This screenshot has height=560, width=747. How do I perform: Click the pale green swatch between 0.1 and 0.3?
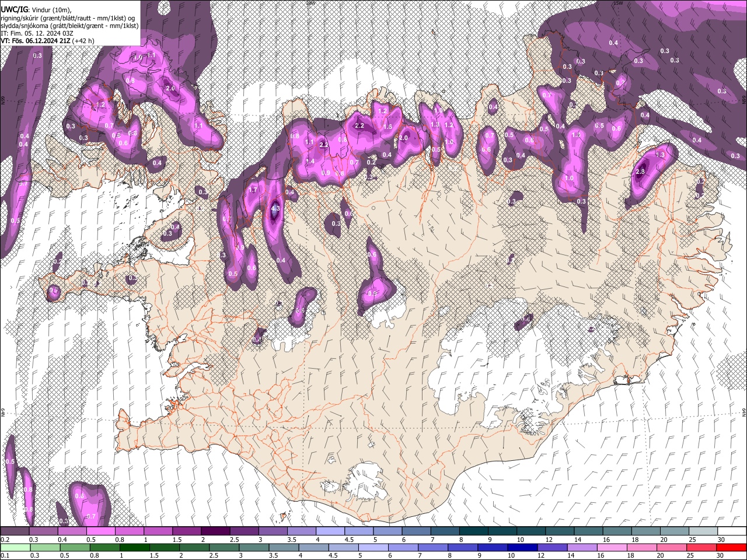[x=15, y=547]
